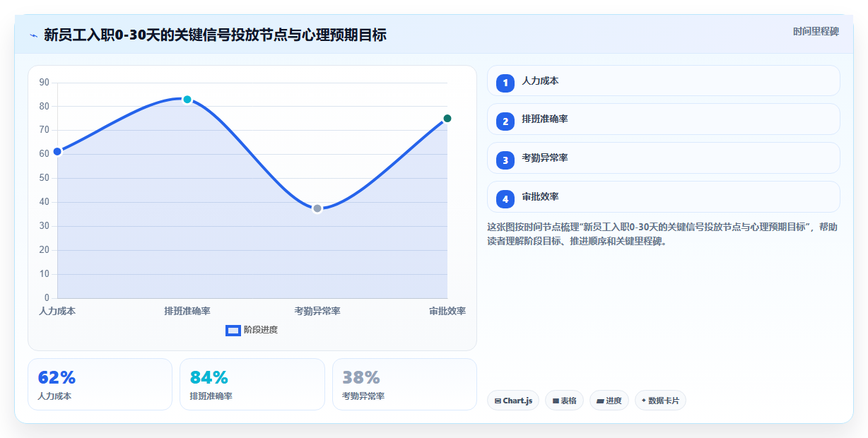
Task: Click the icon in the 进度 tag
Action: coord(600,401)
